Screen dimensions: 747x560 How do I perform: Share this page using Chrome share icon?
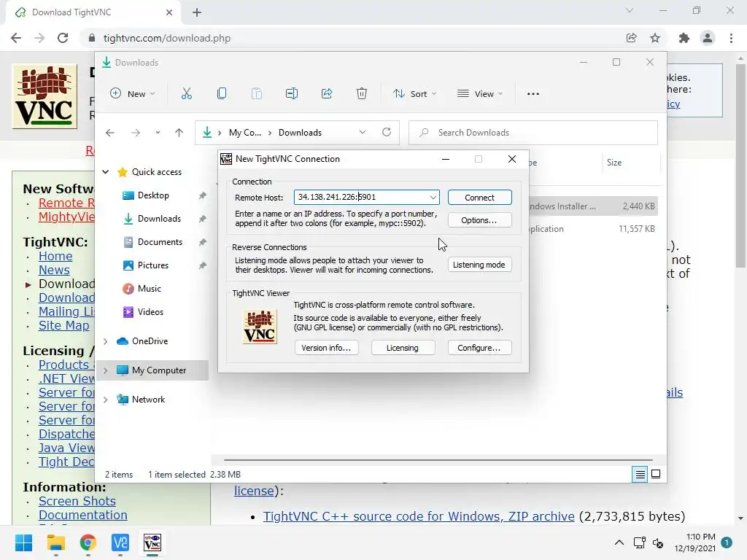[632, 38]
